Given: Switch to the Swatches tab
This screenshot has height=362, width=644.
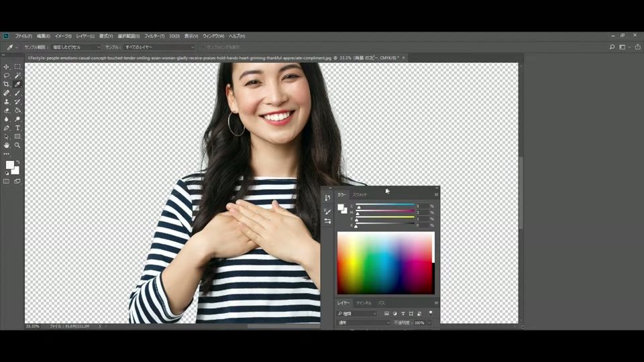Looking at the screenshot, I should click(360, 194).
